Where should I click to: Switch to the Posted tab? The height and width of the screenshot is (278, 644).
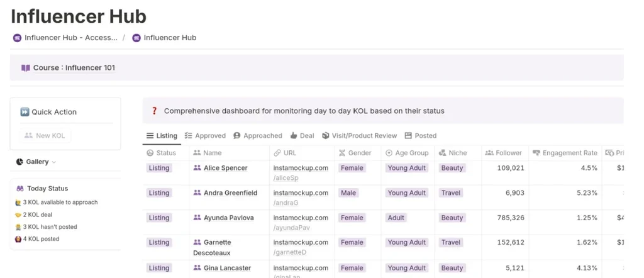421,135
